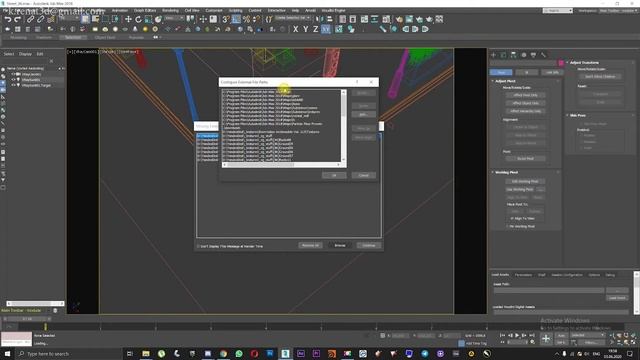This screenshot has width=640, height=360.
Task: Open the Graph Editors menu
Action: (145, 11)
